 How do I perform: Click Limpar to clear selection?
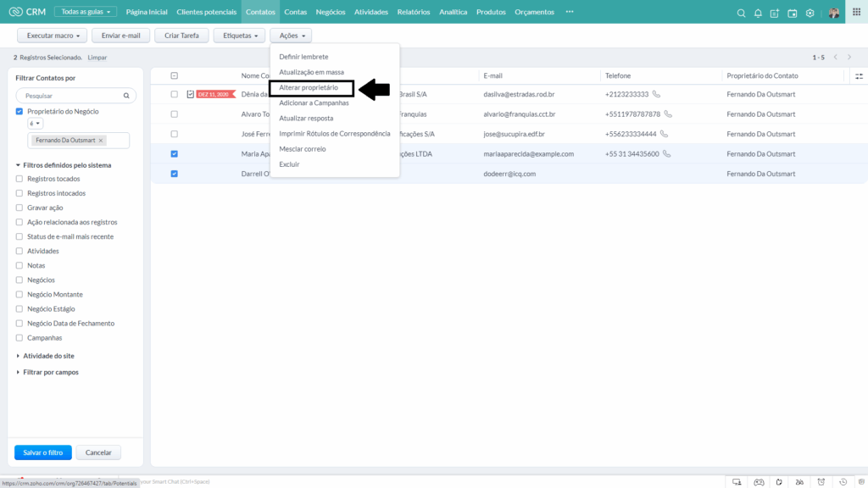click(x=97, y=58)
